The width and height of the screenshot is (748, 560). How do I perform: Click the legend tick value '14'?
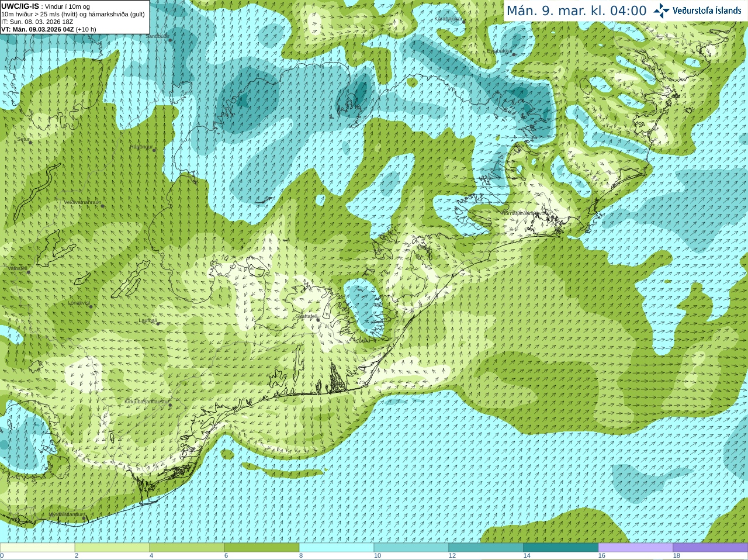point(527,556)
